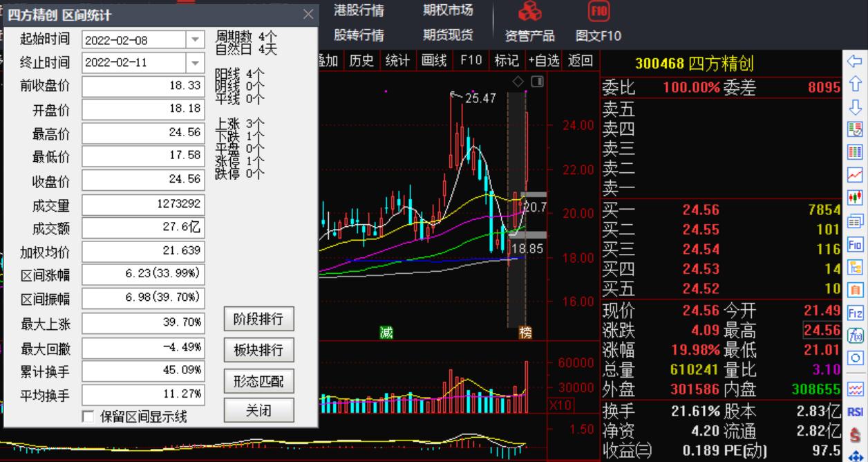Click the 成交量 input field

[142, 205]
